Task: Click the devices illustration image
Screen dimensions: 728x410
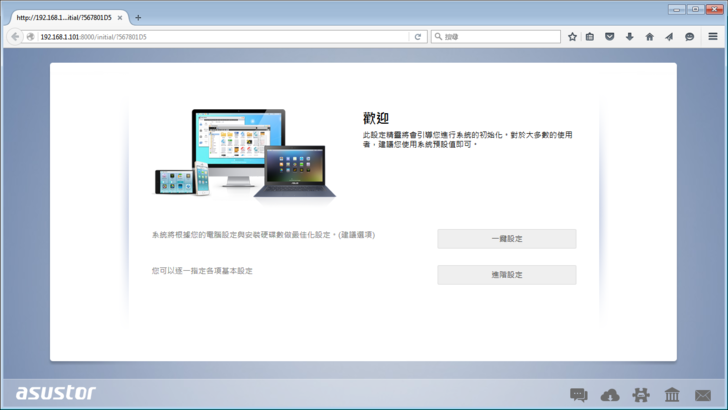Action: [245, 155]
